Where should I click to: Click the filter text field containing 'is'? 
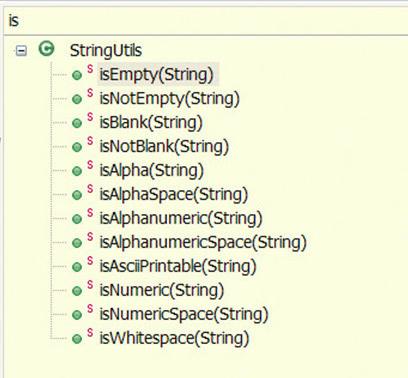(206, 21)
